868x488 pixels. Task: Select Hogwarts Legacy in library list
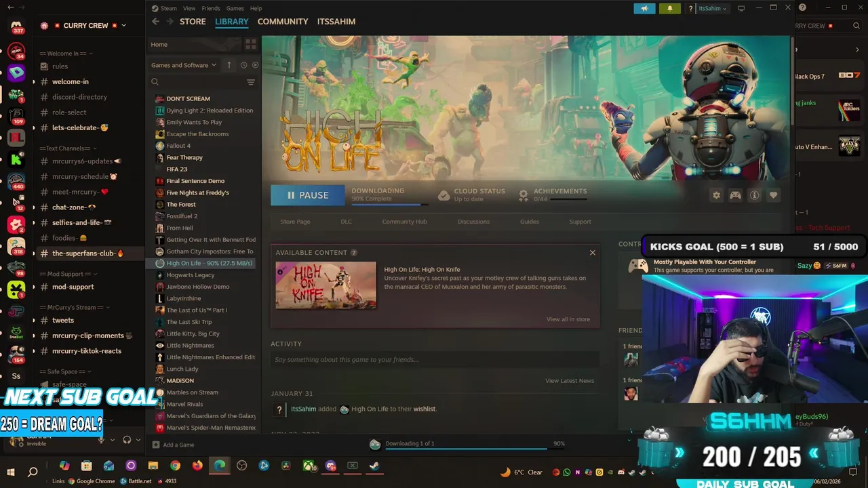click(x=191, y=275)
